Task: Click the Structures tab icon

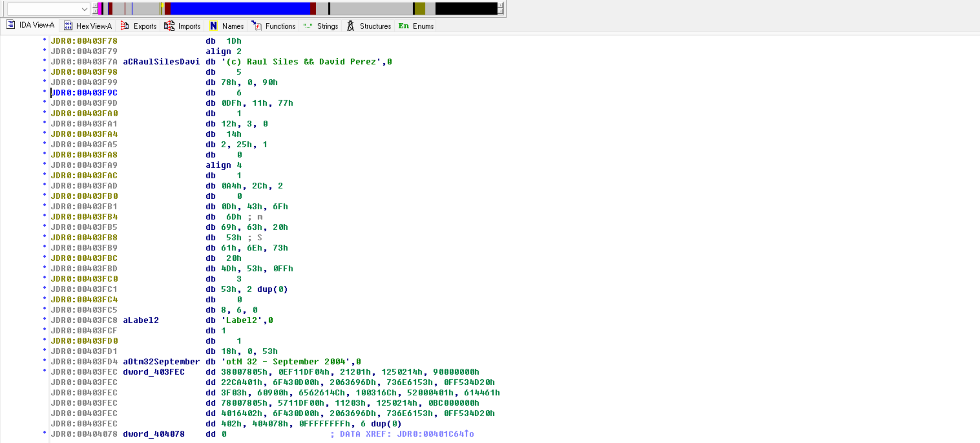Action: click(x=351, y=26)
